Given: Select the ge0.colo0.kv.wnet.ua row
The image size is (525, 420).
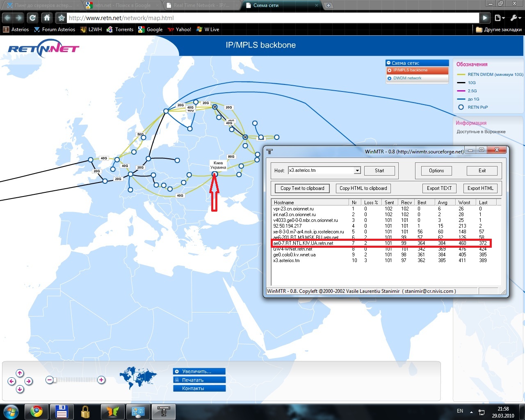Looking at the screenshot, I should 386,255.
